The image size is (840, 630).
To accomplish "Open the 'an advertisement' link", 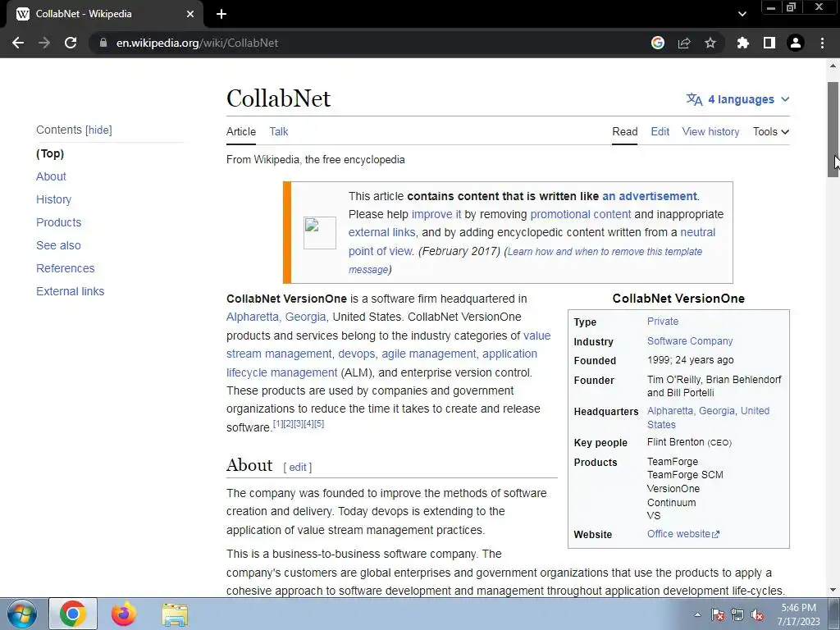I will (650, 196).
